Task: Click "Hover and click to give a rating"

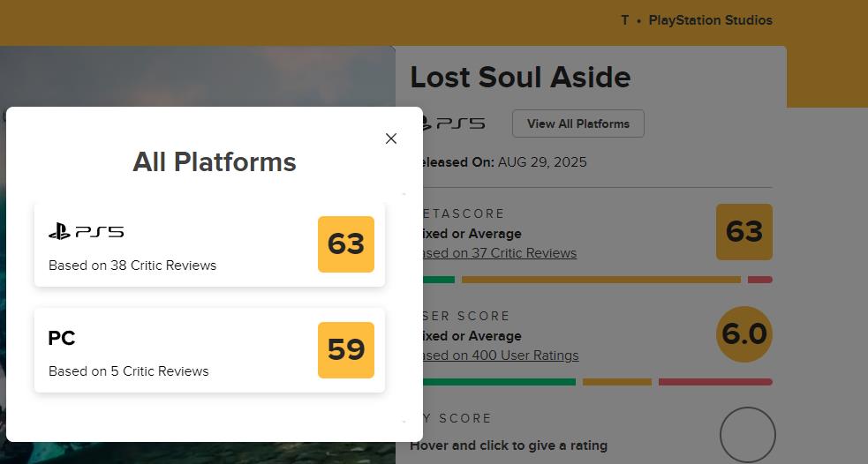Action: (x=509, y=445)
